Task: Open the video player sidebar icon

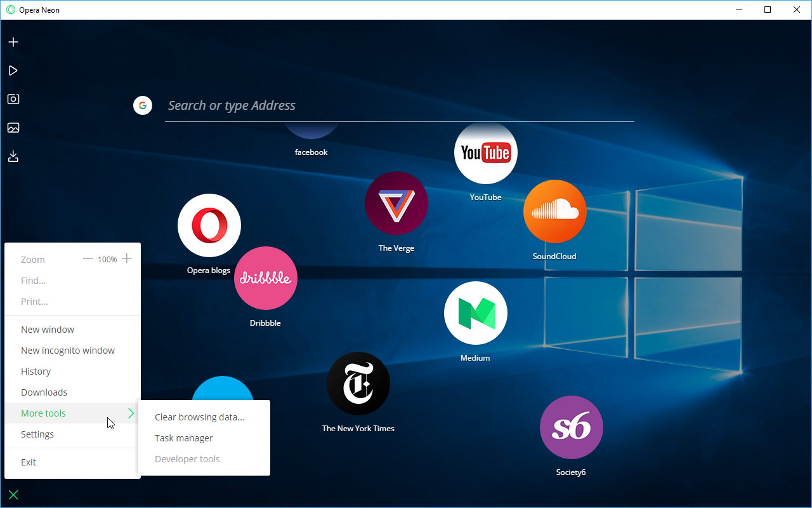Action: point(13,70)
